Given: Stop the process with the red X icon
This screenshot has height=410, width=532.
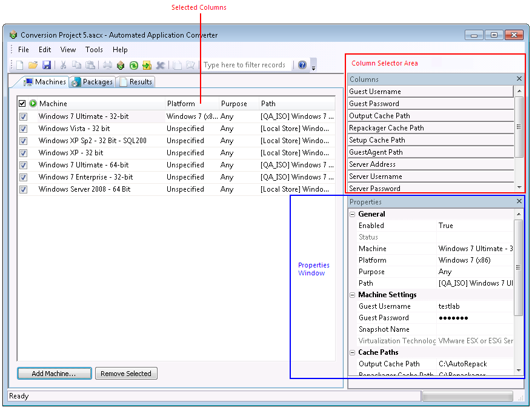Looking at the screenshot, I should point(159,65).
